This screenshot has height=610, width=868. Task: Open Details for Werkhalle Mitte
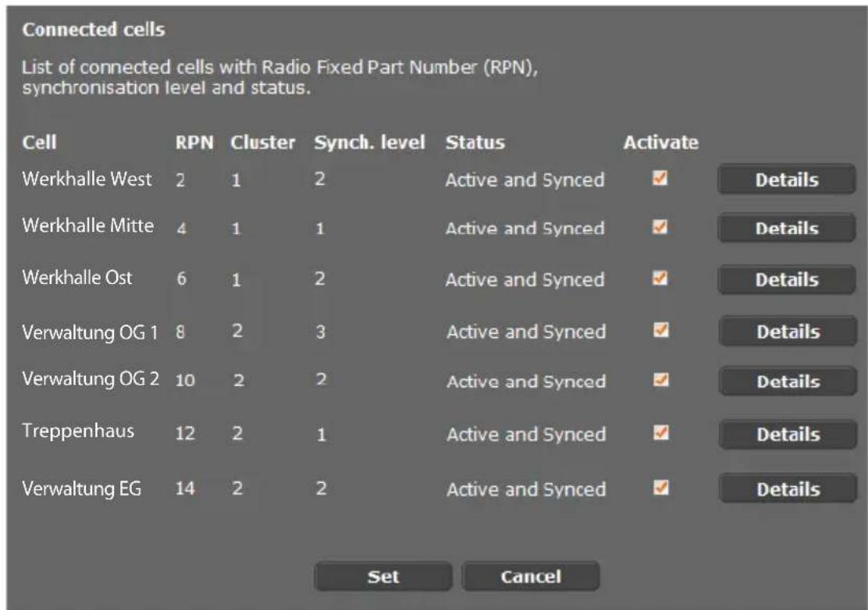point(787,228)
